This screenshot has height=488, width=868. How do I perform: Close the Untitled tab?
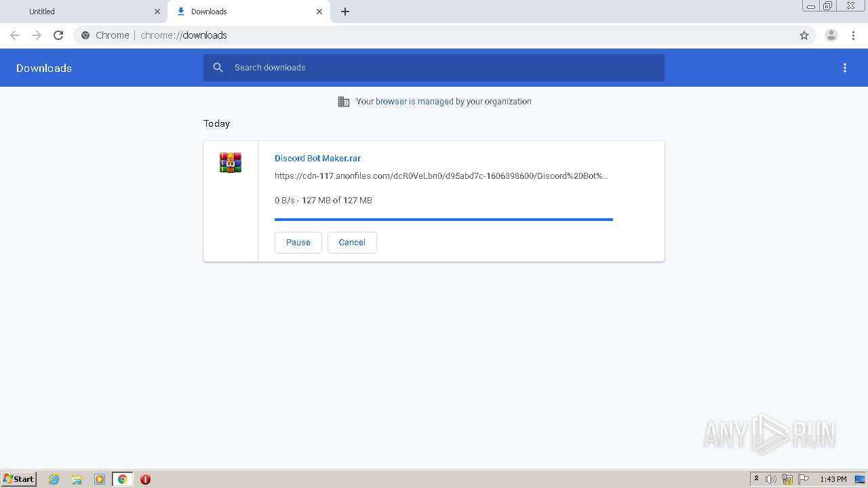pos(157,12)
